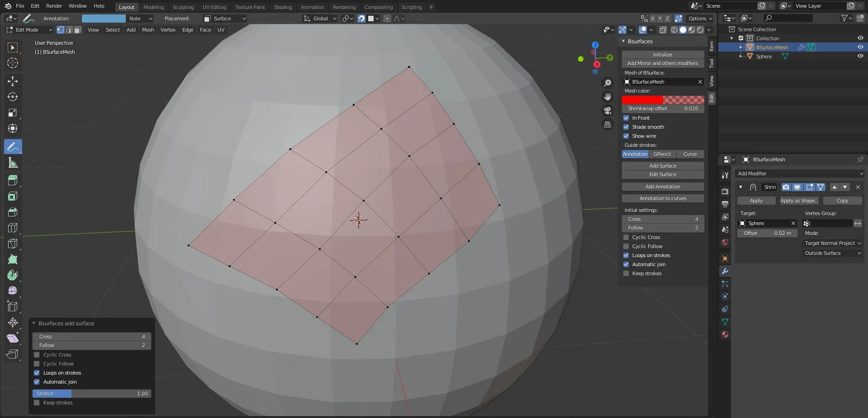This screenshot has width=868, height=418.
Task: Switch to the Sculpting workspace tab
Action: (183, 7)
